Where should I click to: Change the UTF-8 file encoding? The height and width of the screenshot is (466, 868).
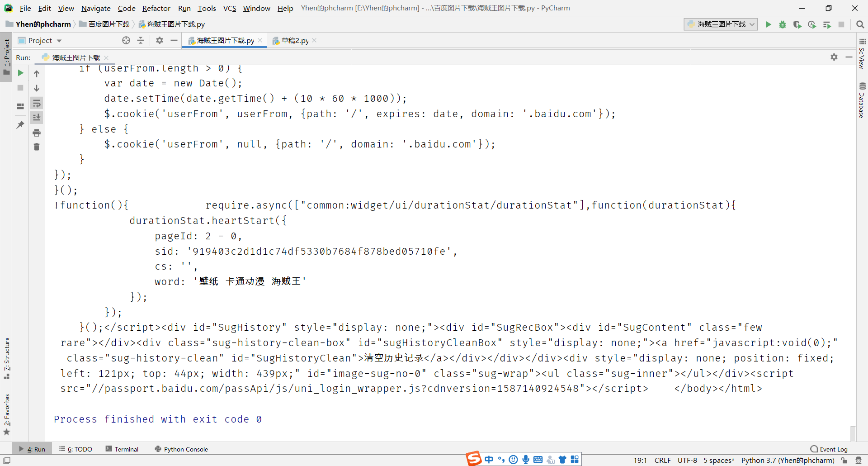(x=687, y=460)
